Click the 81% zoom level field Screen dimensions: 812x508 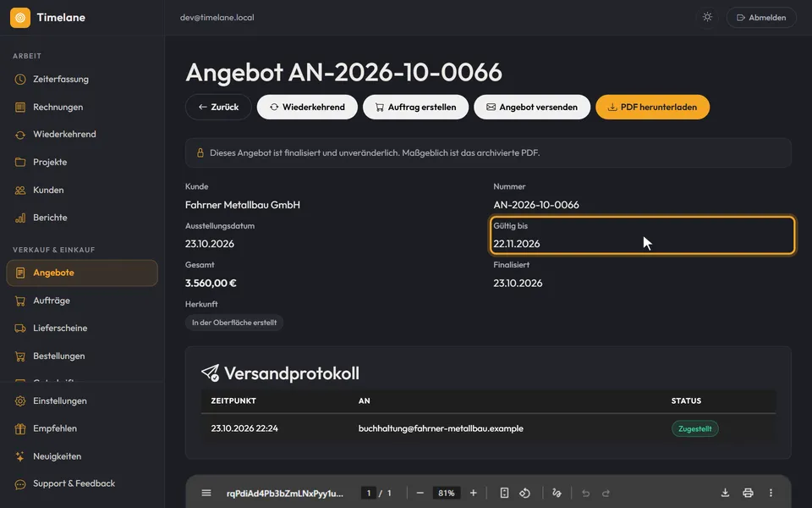[447, 493]
